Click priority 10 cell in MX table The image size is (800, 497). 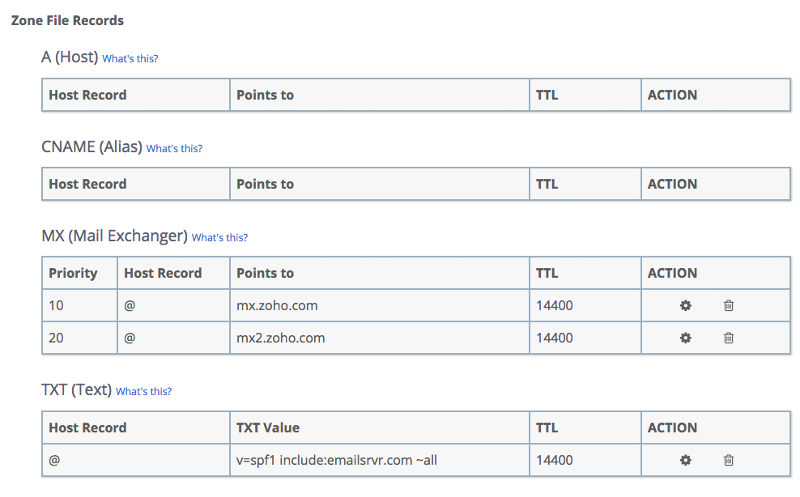tap(80, 306)
